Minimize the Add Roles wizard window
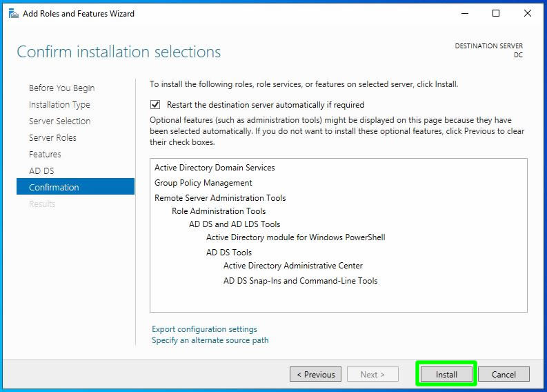The height and width of the screenshot is (392, 547). point(464,13)
